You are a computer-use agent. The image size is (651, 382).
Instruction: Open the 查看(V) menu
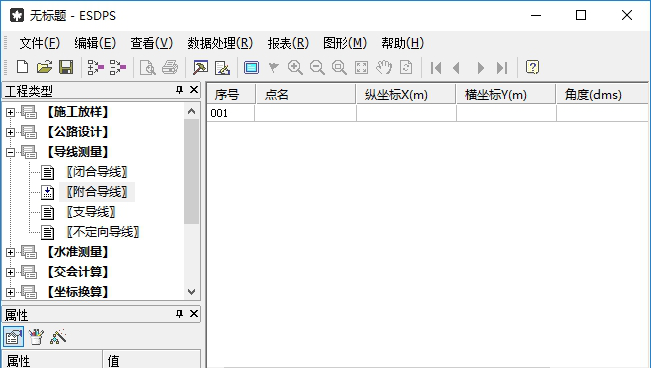[152, 43]
